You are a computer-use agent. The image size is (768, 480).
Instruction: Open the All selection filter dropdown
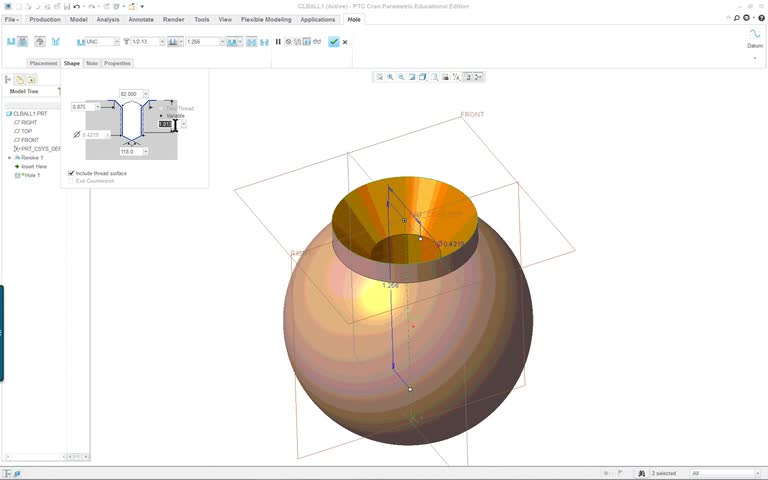coord(757,474)
